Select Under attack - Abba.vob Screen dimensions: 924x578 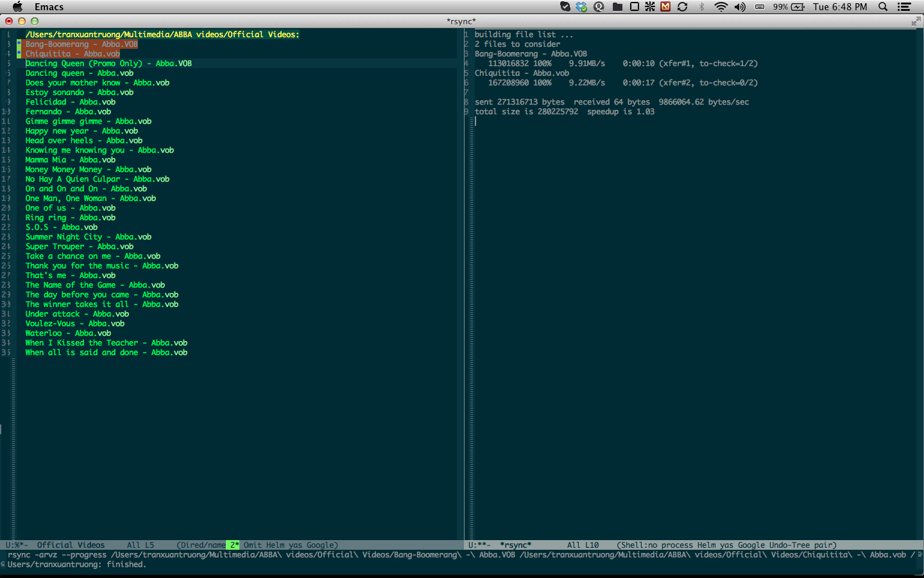[77, 314]
